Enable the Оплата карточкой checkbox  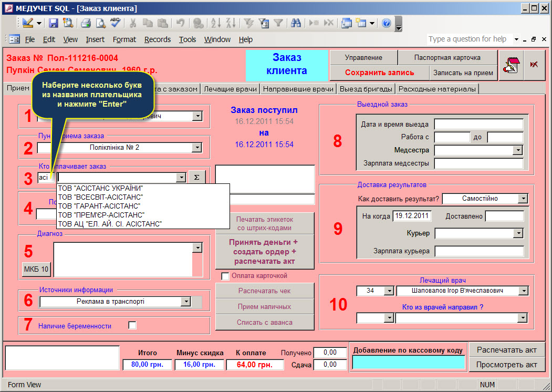(x=225, y=276)
